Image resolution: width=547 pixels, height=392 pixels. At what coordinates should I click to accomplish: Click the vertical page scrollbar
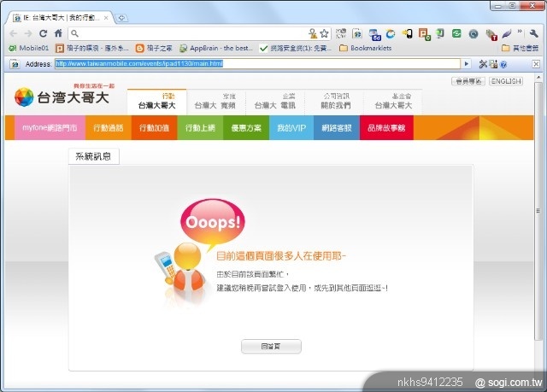(538, 211)
